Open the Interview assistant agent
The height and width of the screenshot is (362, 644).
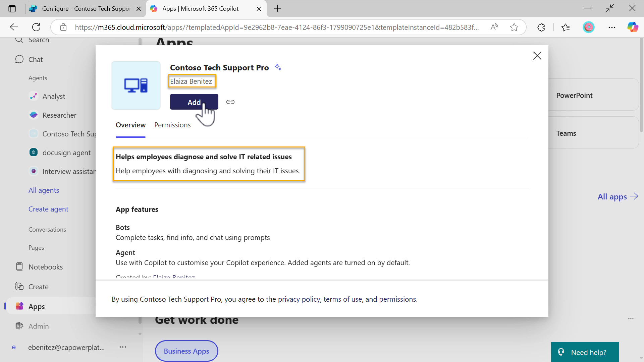(62, 172)
